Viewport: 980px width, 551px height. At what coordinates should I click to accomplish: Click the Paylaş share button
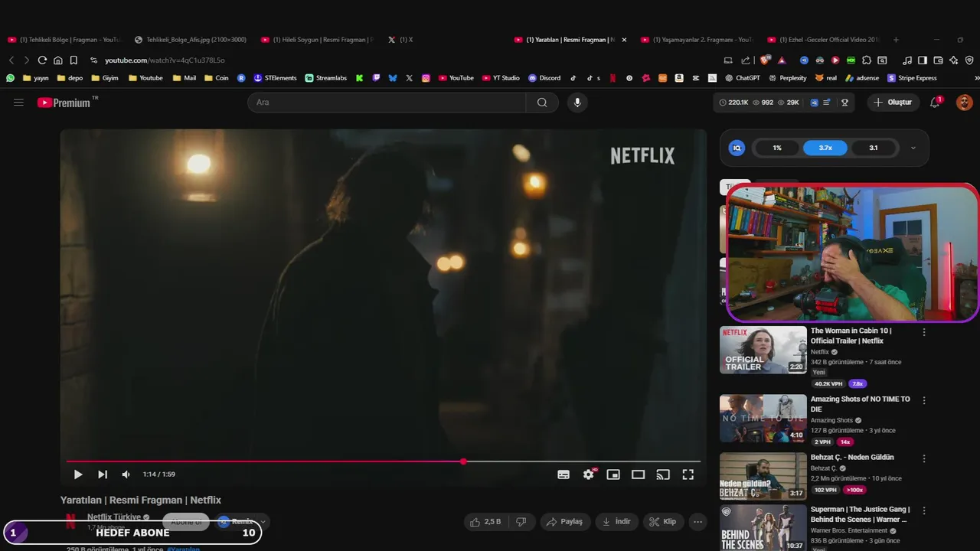565,522
